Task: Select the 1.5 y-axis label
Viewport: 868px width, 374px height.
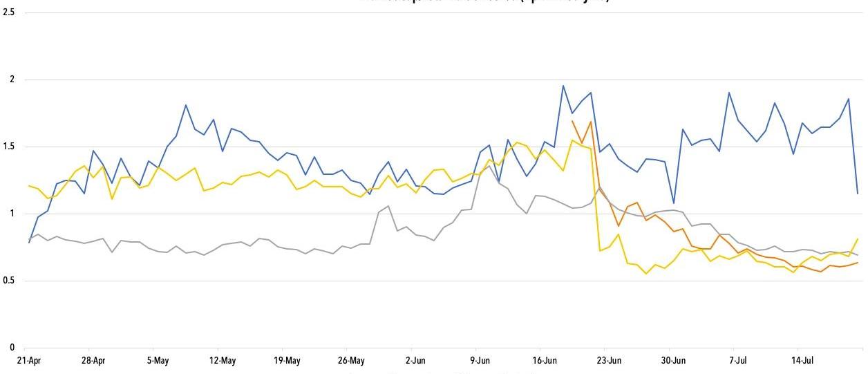Action: point(9,147)
